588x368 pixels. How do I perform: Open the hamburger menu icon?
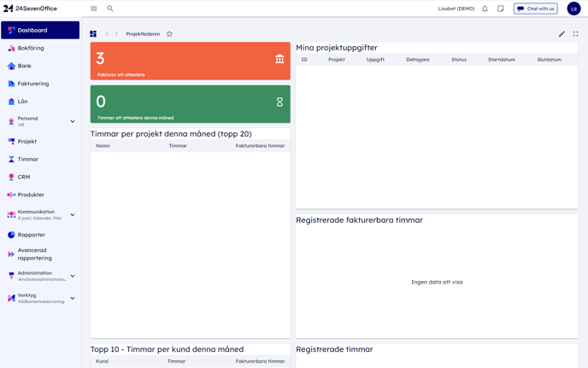click(94, 9)
